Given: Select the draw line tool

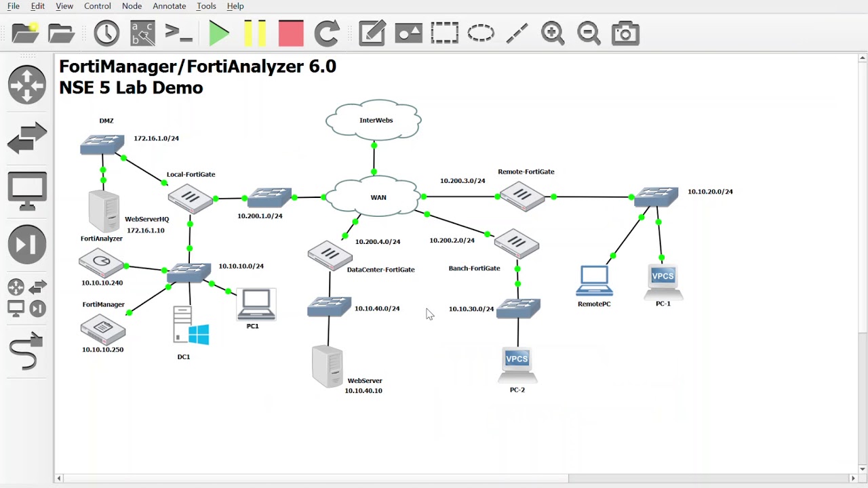Looking at the screenshot, I should point(517,33).
